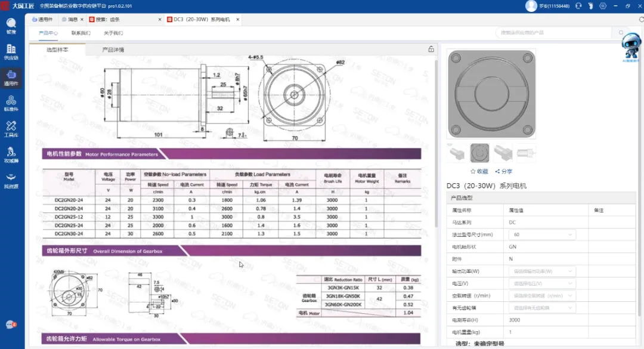Click the star 收藏 favorite icon
The image size is (644, 349).
[x=479, y=171]
